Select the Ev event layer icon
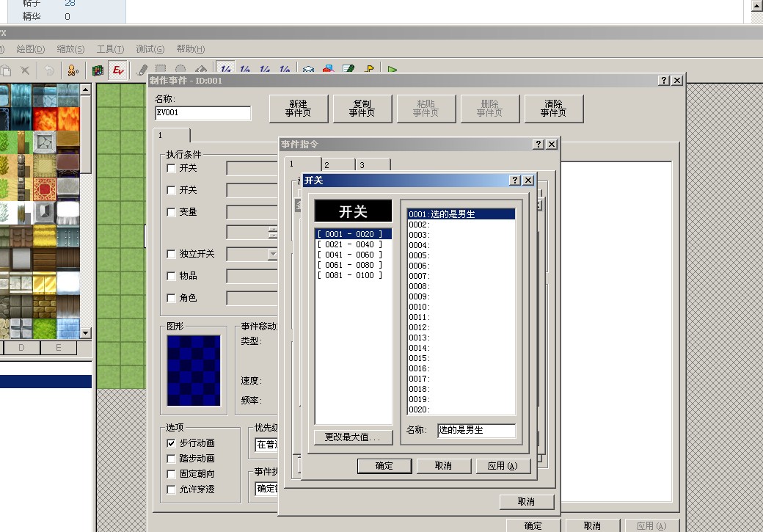 (118, 70)
